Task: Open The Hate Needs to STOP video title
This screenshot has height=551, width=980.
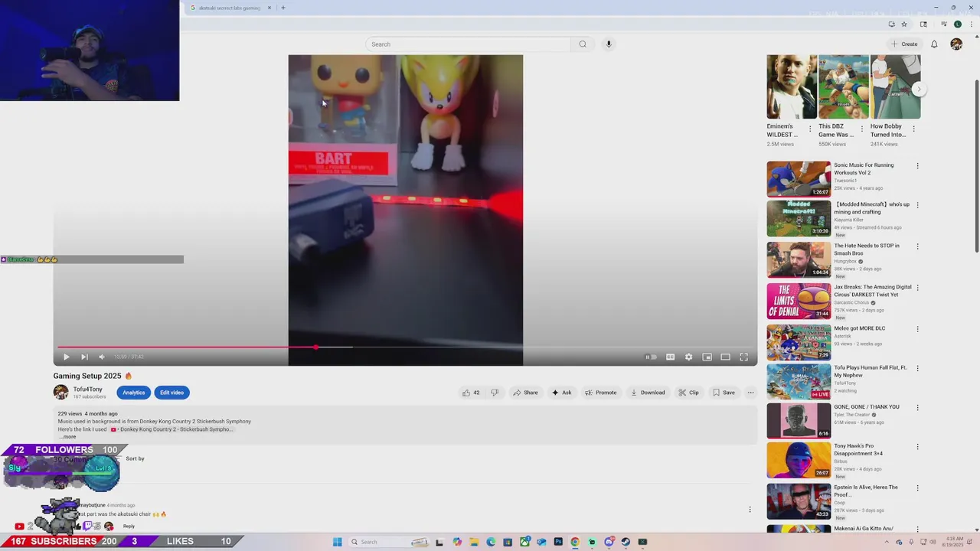Action: tap(867, 249)
